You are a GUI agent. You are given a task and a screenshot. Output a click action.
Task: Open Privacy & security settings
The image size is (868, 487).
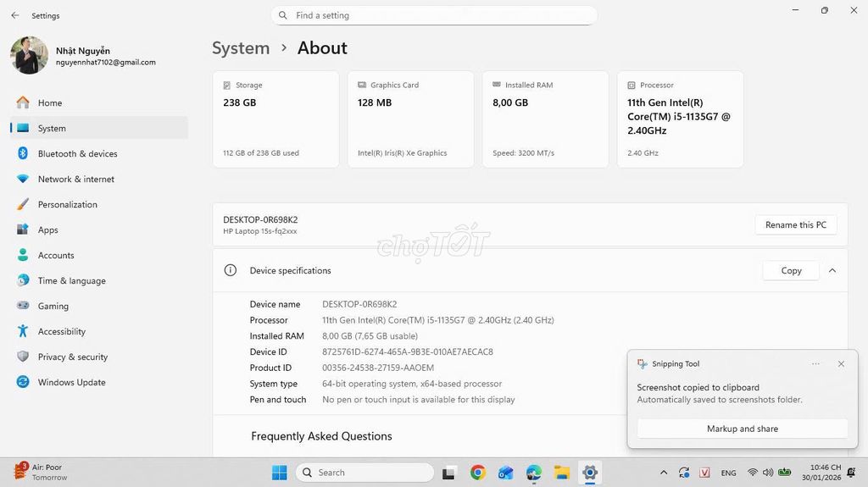(99, 357)
